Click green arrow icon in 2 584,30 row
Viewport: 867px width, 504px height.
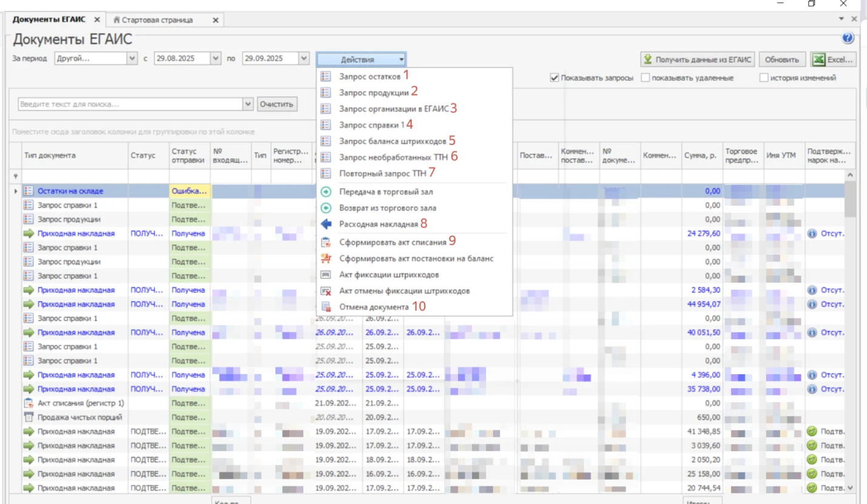tap(28, 290)
